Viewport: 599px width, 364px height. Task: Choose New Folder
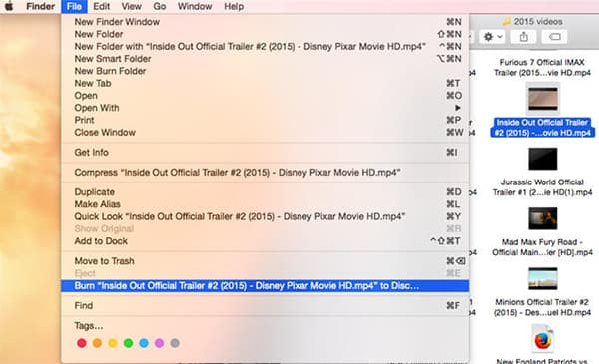coord(266,34)
